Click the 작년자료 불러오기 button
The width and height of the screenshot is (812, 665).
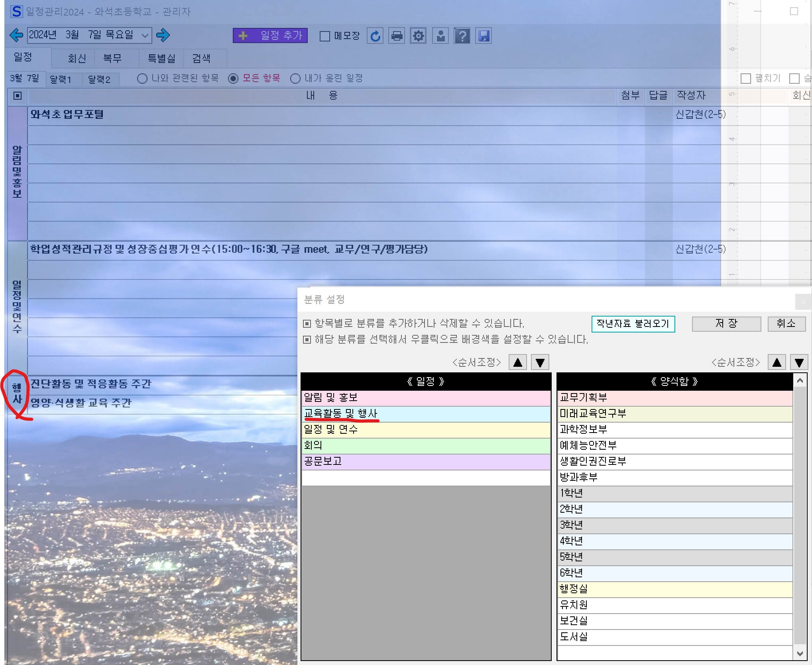(633, 324)
